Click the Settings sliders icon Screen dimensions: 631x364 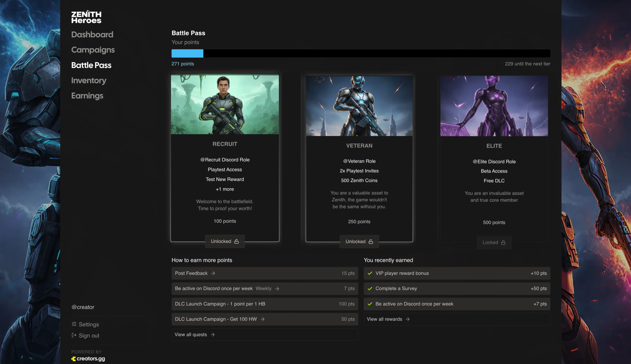pyautogui.click(x=74, y=324)
